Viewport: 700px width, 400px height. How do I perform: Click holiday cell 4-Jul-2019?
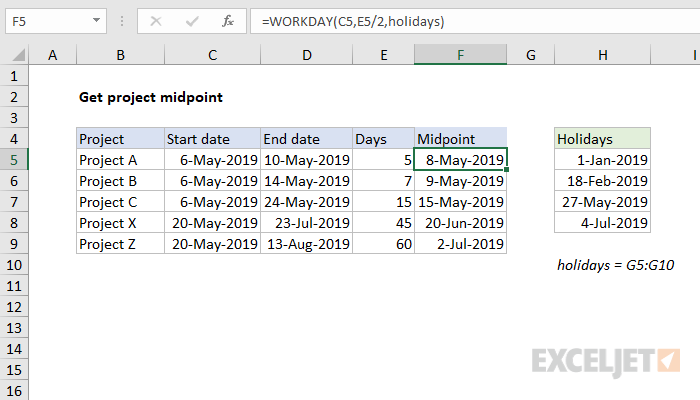click(603, 223)
